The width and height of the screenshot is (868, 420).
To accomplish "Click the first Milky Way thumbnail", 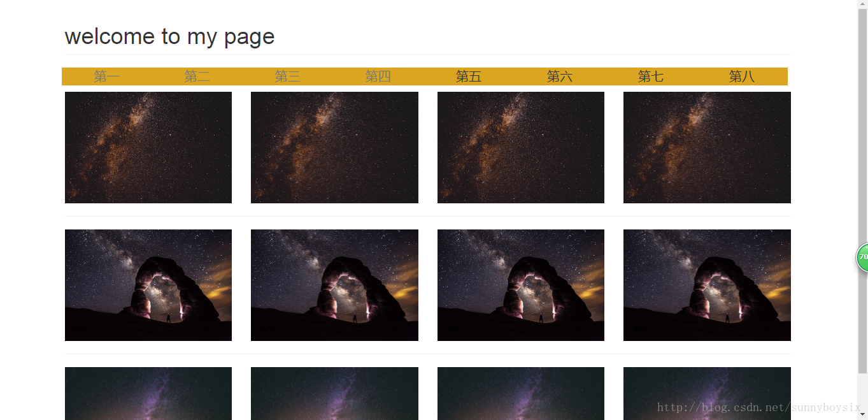I will (x=148, y=147).
